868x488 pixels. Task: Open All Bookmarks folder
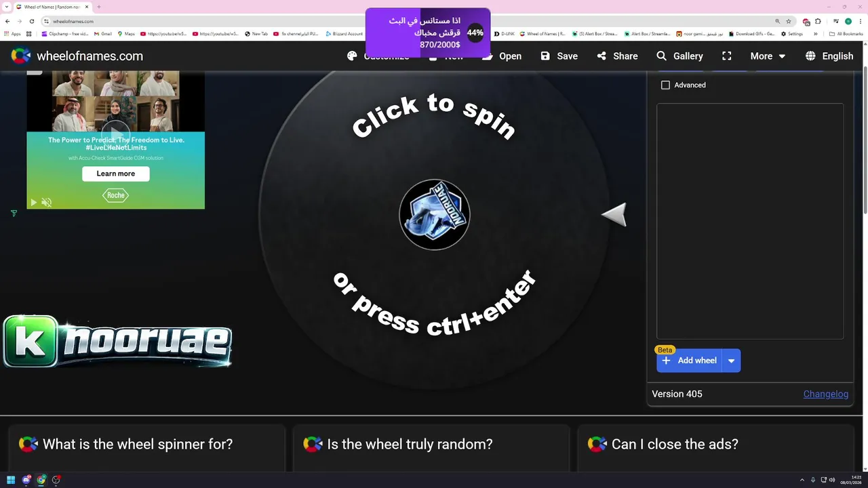tap(846, 33)
